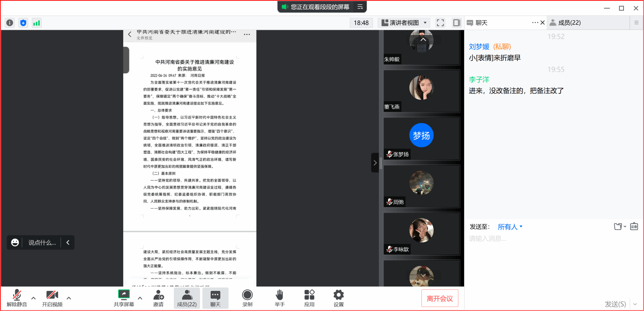Click 说点什么 quick message box
Viewport: 644px width, 311px height.
[42, 242]
